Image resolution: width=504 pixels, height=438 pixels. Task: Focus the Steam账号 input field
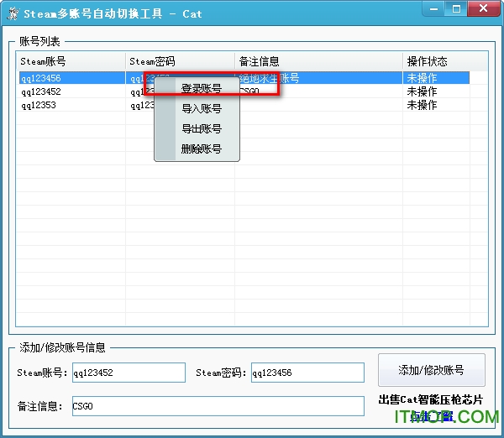tap(129, 373)
